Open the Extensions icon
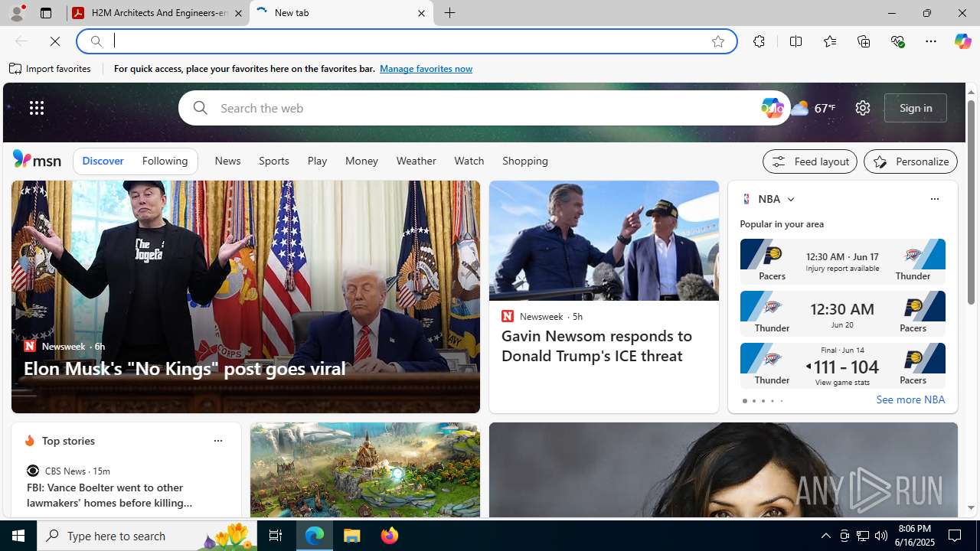 759,41
